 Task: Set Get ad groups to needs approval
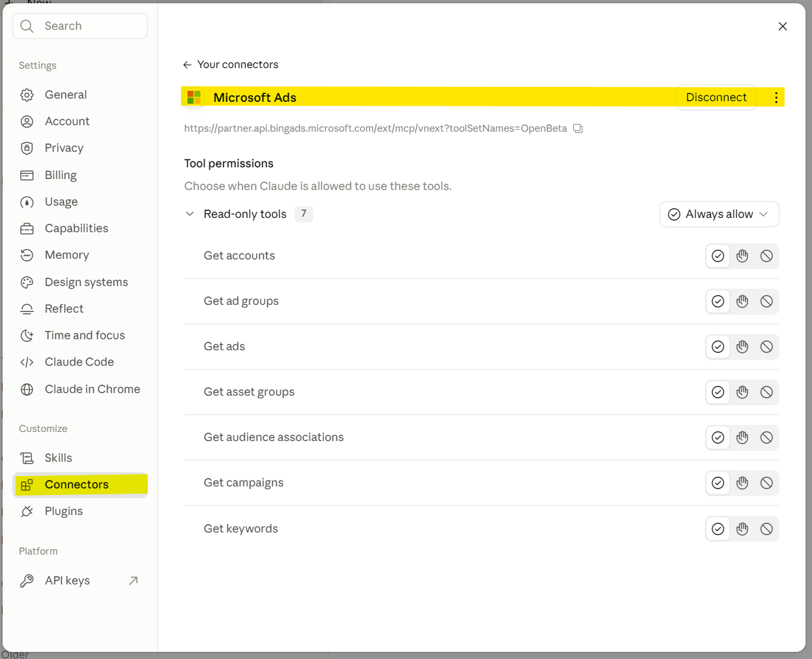pos(743,302)
